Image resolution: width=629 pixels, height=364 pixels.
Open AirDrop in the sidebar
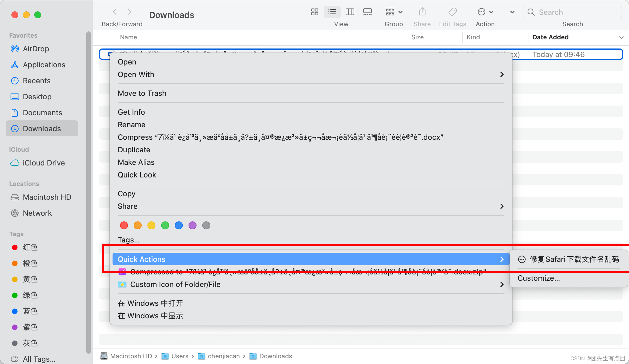pyautogui.click(x=36, y=49)
